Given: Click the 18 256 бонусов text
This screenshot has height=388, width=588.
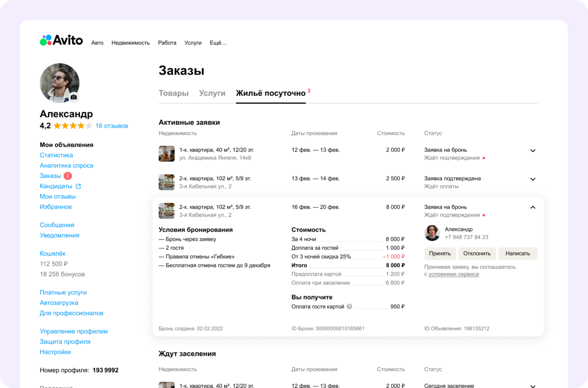Looking at the screenshot, I should click(x=62, y=274).
